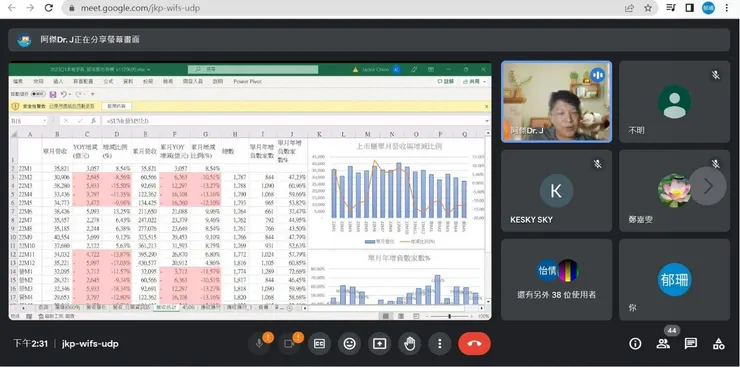740x367 pixels.
Task: Click the Excel redo arrow
Action: 78,94
